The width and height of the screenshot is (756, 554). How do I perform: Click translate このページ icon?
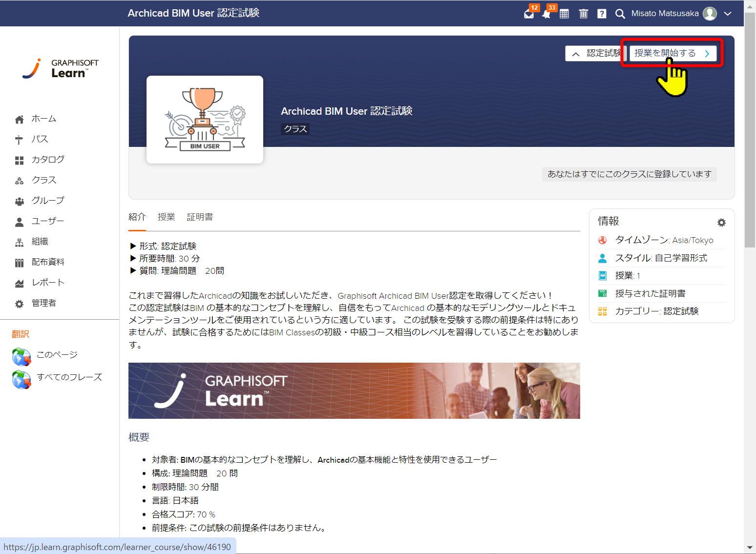[21, 357]
